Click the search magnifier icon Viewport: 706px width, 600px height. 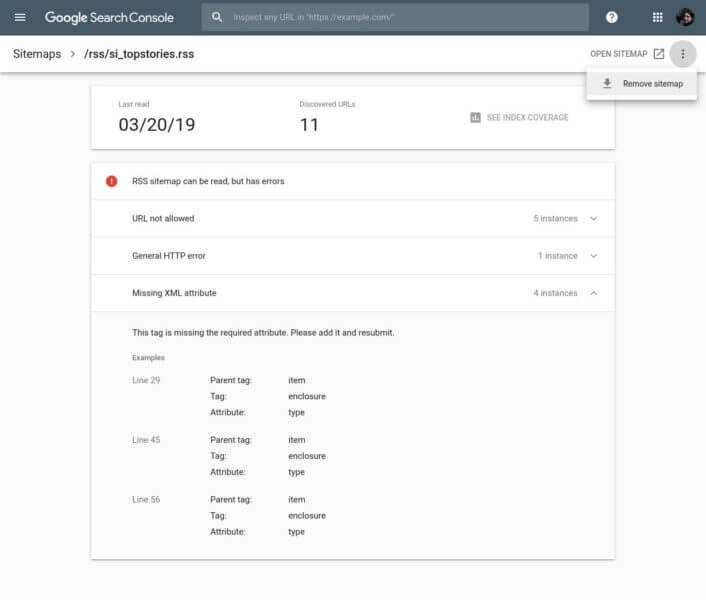217,18
